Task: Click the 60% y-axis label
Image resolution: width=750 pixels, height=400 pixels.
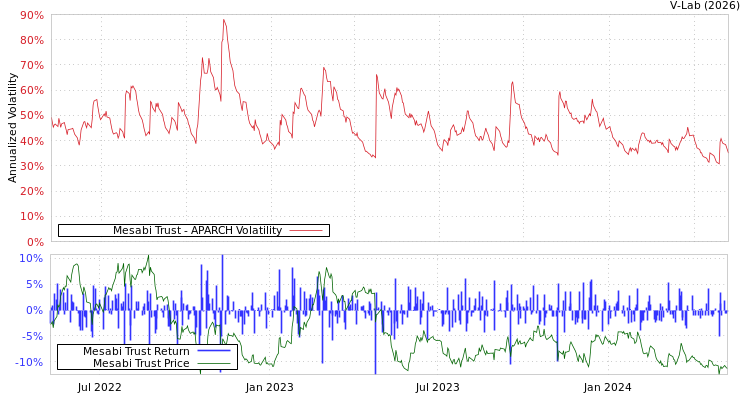Action: 31,91
